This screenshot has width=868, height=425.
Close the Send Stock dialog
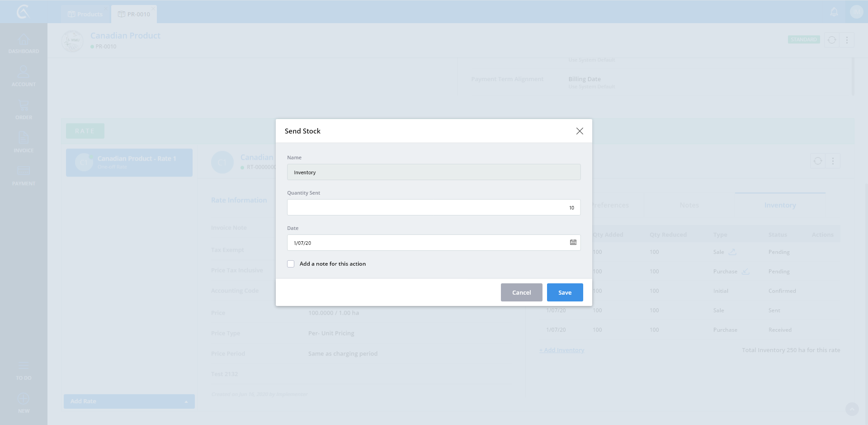click(579, 131)
